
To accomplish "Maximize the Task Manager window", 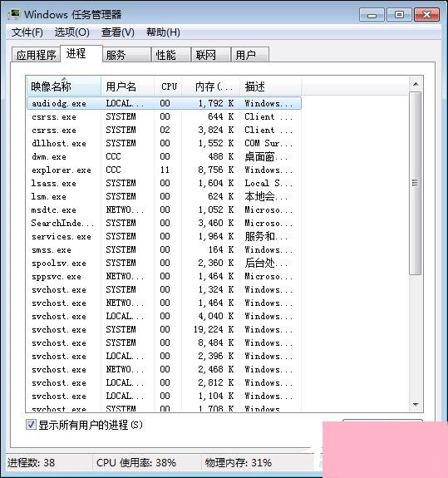I will (399, 15).
